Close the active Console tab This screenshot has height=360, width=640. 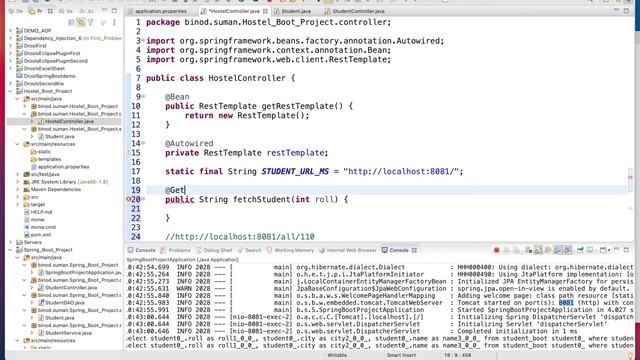coord(414,250)
